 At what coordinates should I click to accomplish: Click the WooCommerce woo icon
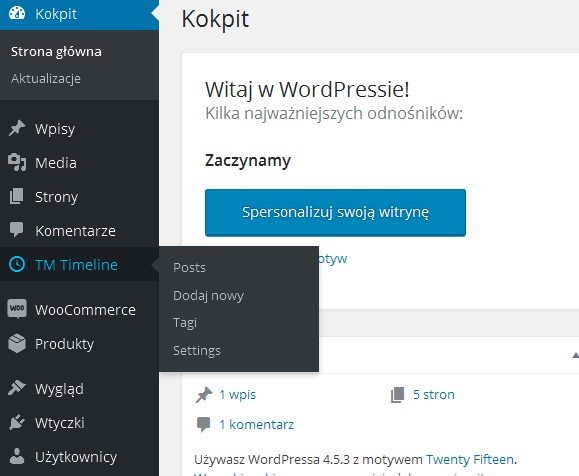(17, 309)
